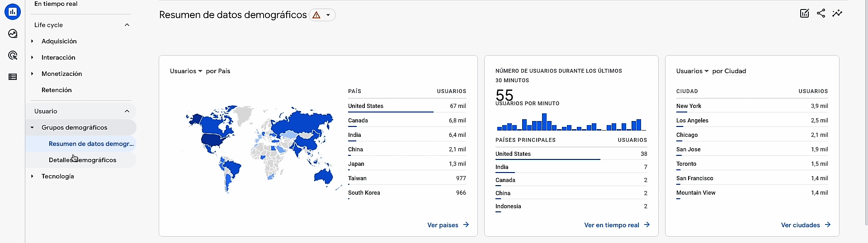Click the Ver países link
Viewport: 868px width, 243px height.
[448, 225]
